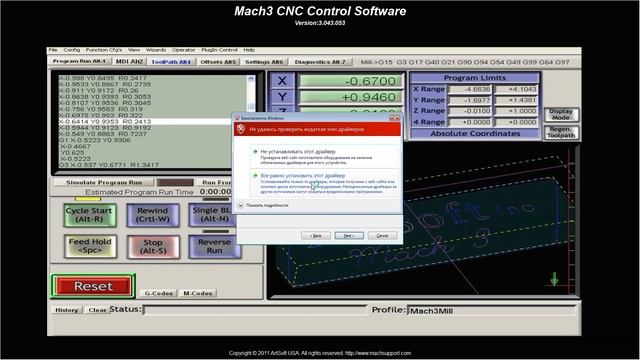Screen dimensions: 640x360
Task: Switch to Offsets Alt5 tab
Action: point(218,62)
